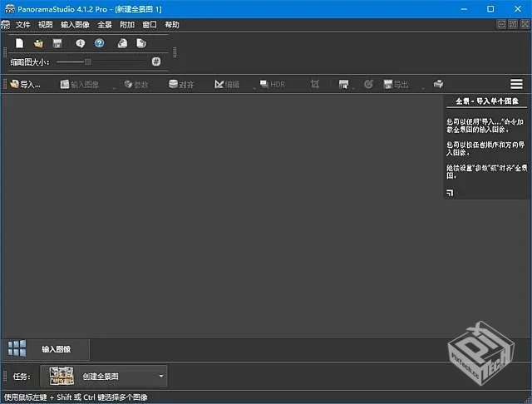This screenshot has height=404, width=532.
Task: Open the 附加 menu
Action: 127,25
